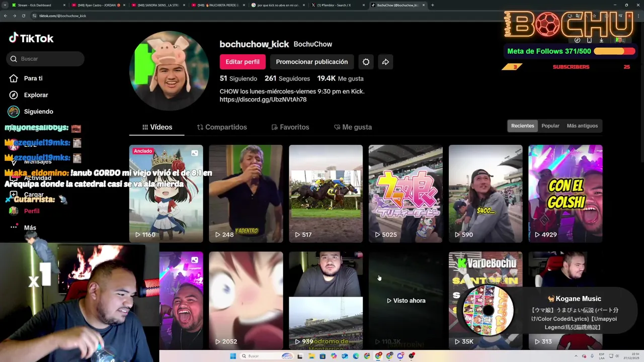
Task: Close the BochuChow TikTok browser tab
Action: pyautogui.click(x=424, y=5)
